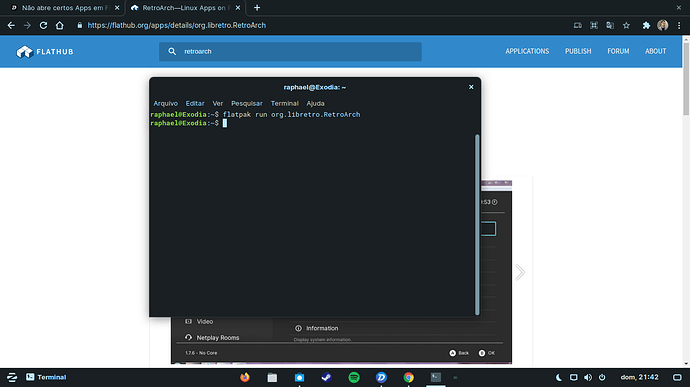Go back using the browser back arrow
The height and width of the screenshot is (387, 690).
pos(11,26)
